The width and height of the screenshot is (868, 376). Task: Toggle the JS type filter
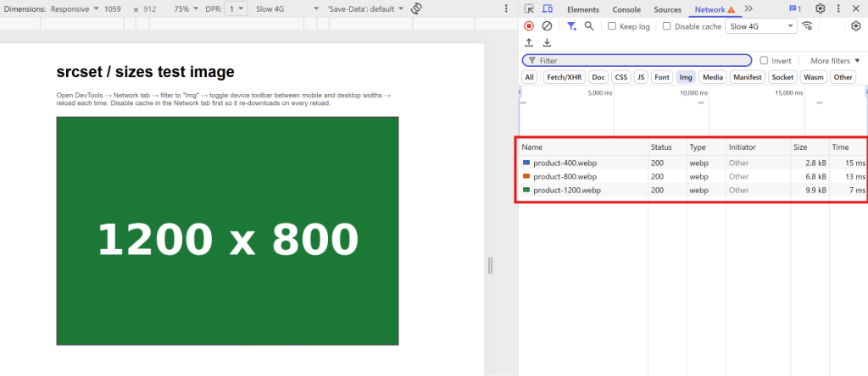[x=641, y=77]
